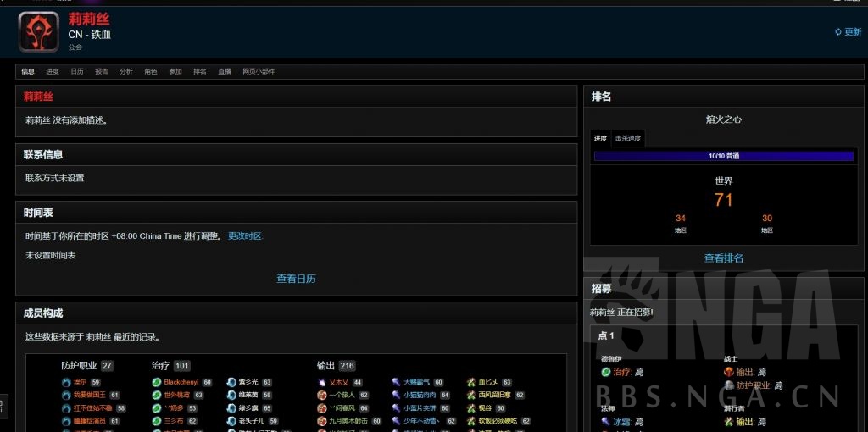Click the warrior 输出 icon in recruitment
Image resolution: width=868 pixels, height=432 pixels.
coord(728,372)
